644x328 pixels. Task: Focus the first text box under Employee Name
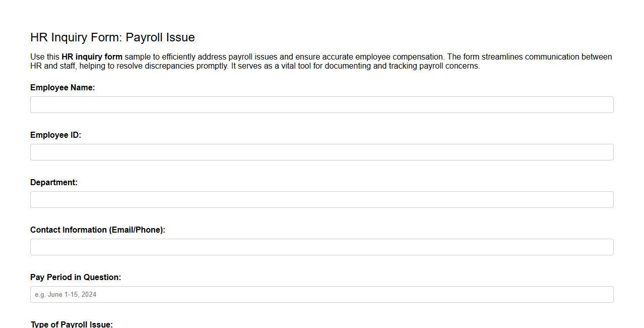[321, 104]
